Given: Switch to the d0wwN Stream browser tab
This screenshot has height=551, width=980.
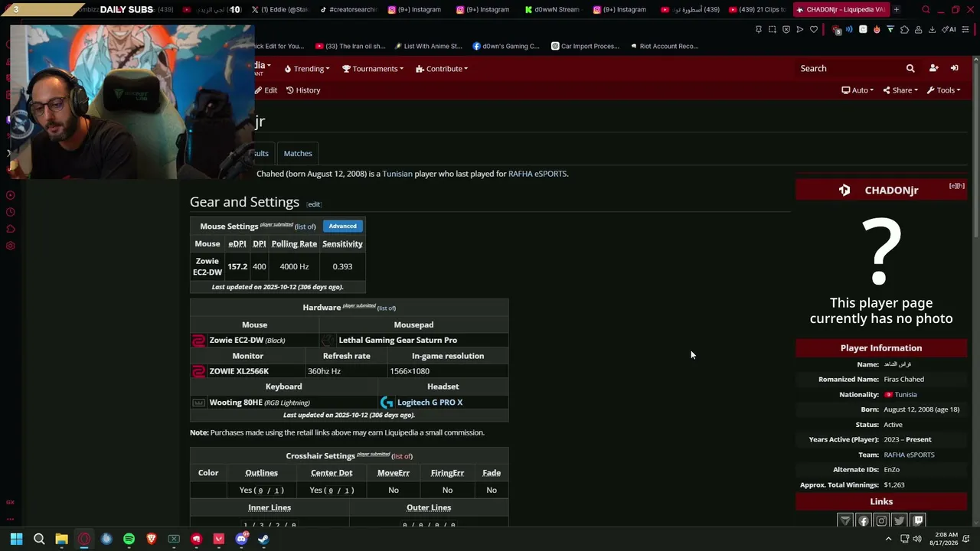Looking at the screenshot, I should click(x=551, y=10).
